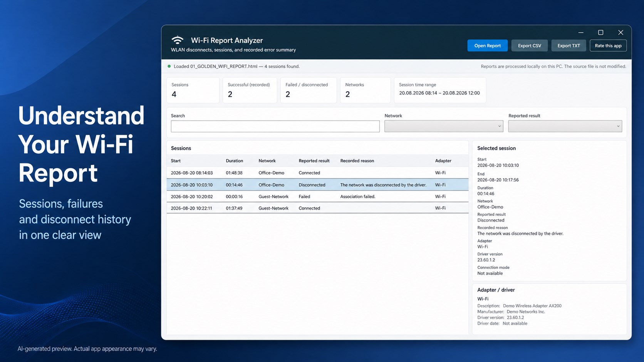Select the session starting 2026-08-20 10:20:02
Viewport: 644px width, 362px height.
pos(317,197)
